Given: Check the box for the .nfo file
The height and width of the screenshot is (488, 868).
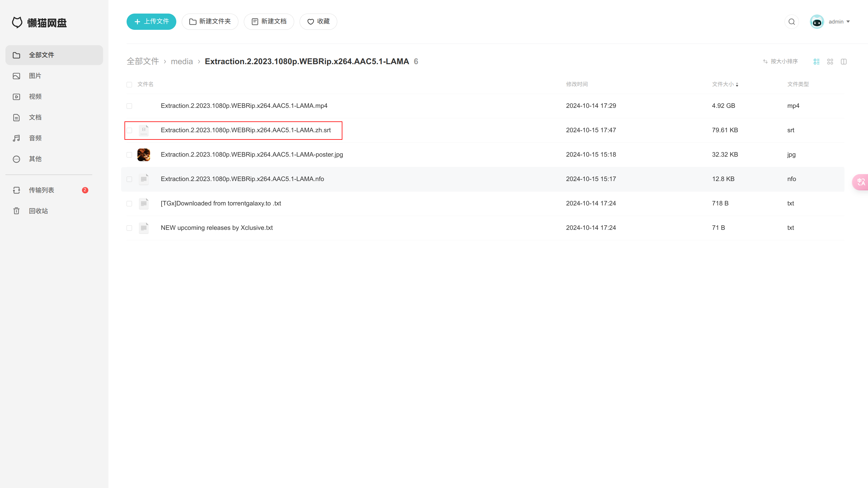Looking at the screenshot, I should [129, 180].
